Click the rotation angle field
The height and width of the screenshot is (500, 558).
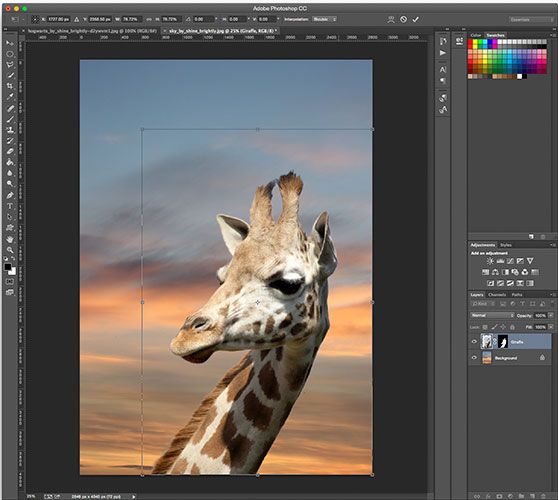[x=204, y=19]
